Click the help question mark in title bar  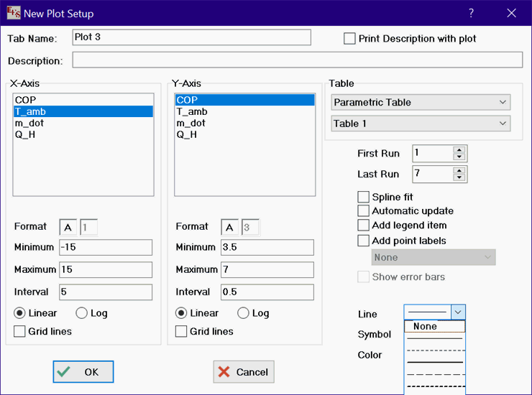pos(471,14)
